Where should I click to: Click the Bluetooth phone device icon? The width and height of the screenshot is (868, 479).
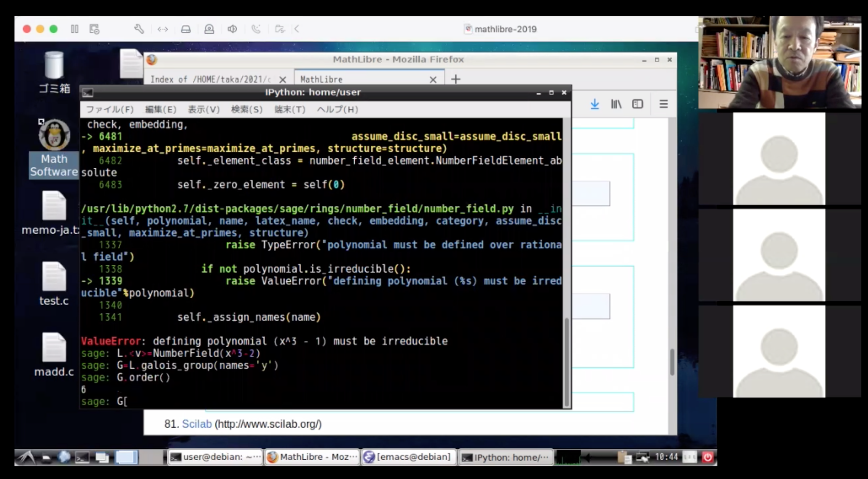coord(256,29)
